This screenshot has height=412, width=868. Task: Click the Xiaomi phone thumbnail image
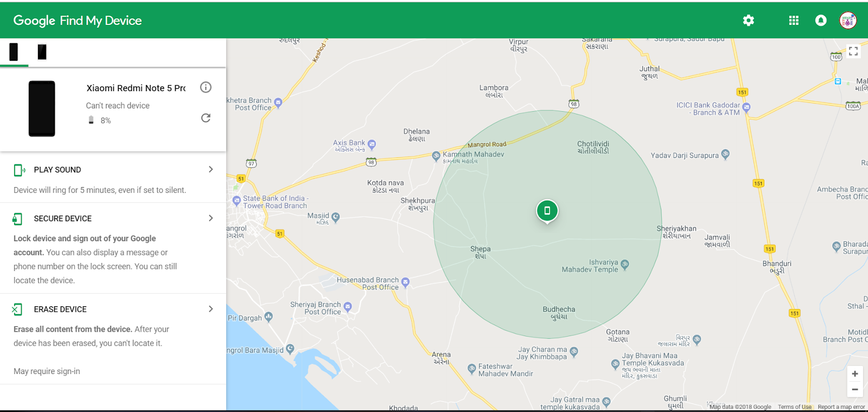click(x=42, y=108)
